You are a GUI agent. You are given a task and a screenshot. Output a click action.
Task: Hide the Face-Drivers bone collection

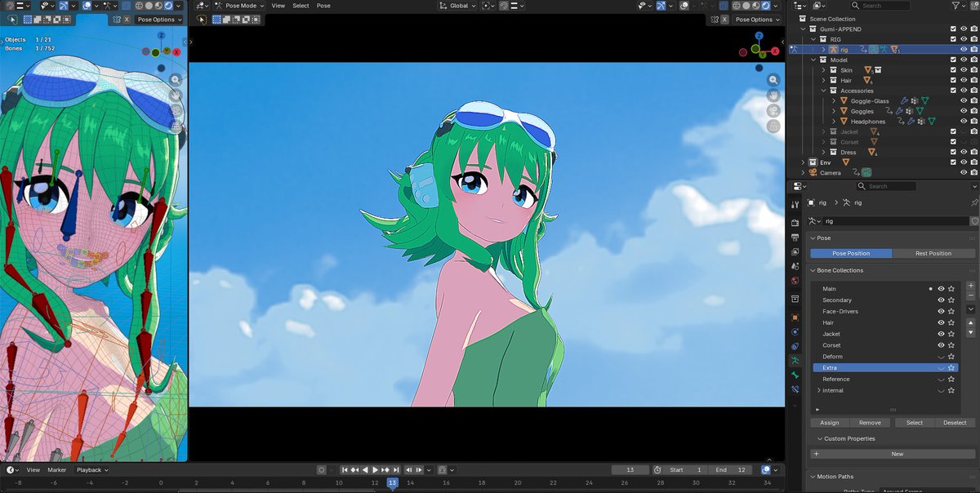(x=941, y=312)
